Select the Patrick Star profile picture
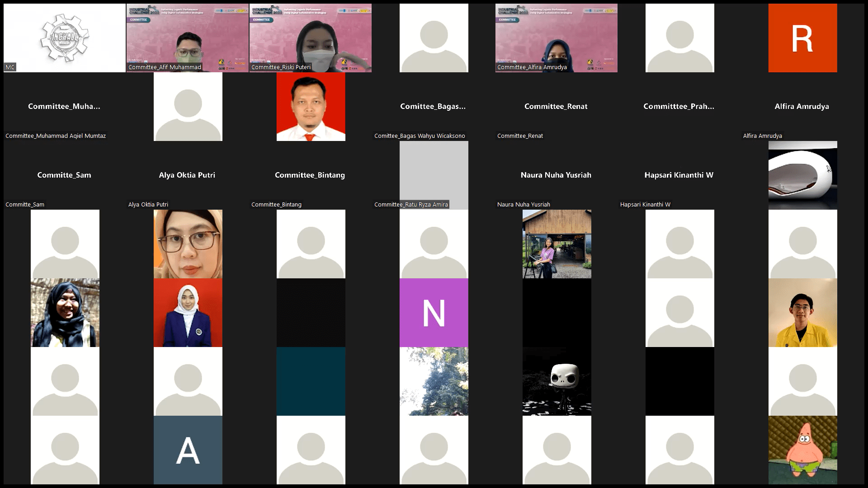The image size is (868, 488). point(802,450)
